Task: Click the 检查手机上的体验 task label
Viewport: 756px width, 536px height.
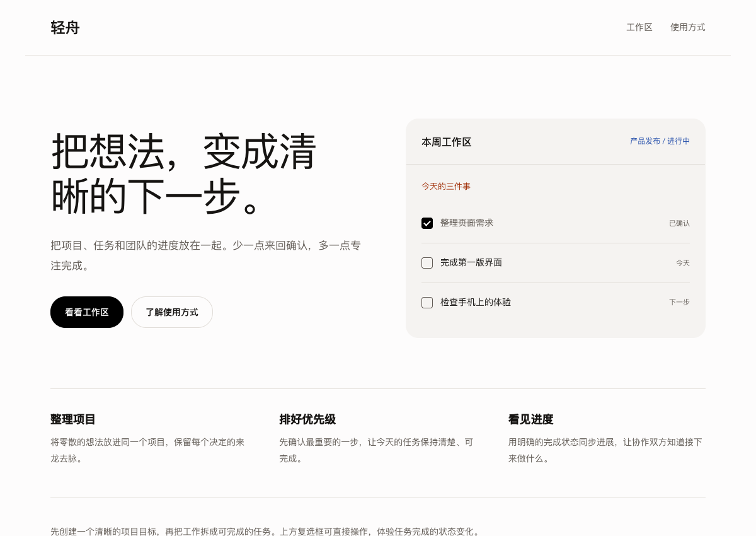Action: [x=476, y=303]
